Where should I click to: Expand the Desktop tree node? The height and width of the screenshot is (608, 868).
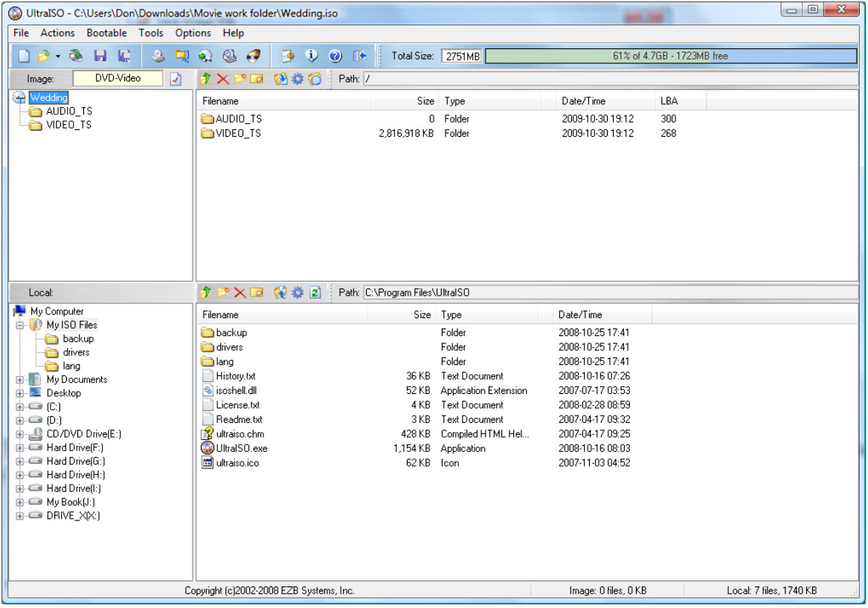(x=20, y=393)
